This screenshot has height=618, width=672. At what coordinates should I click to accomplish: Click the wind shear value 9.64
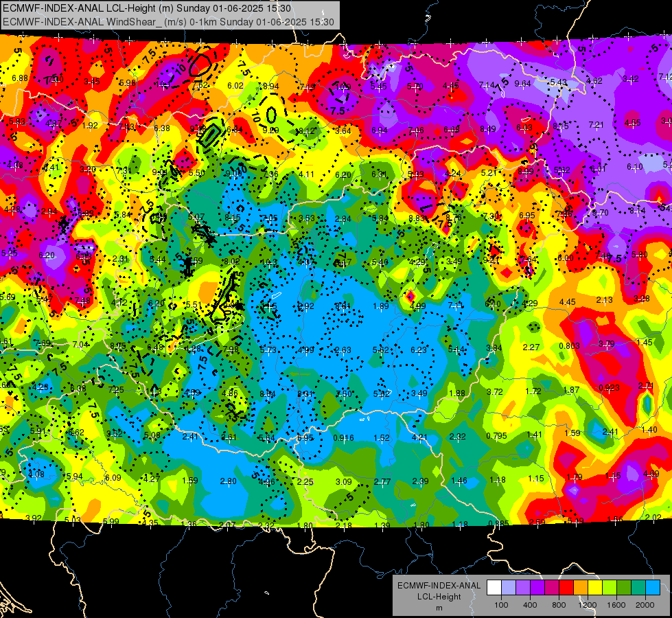click(522, 84)
